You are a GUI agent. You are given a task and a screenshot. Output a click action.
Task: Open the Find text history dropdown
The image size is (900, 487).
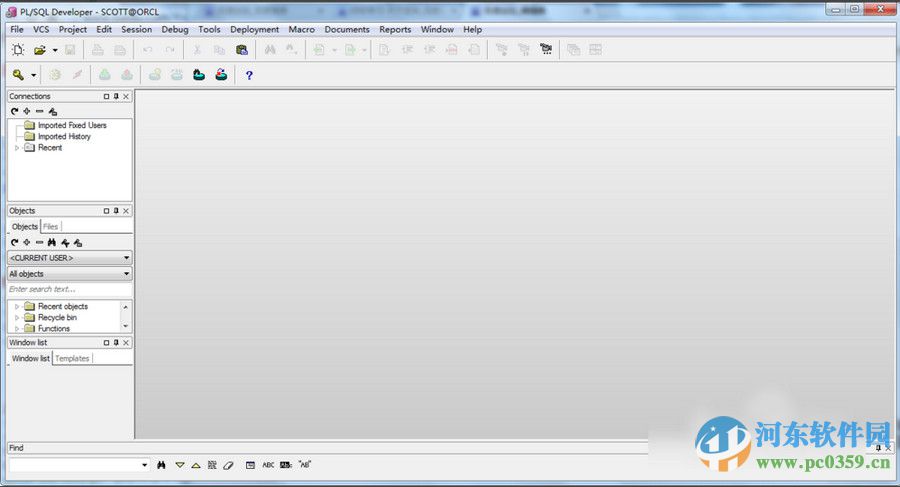coord(144,465)
